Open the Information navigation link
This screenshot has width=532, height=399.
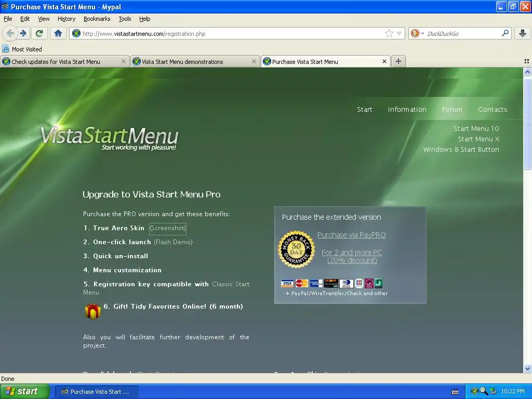[x=407, y=109]
